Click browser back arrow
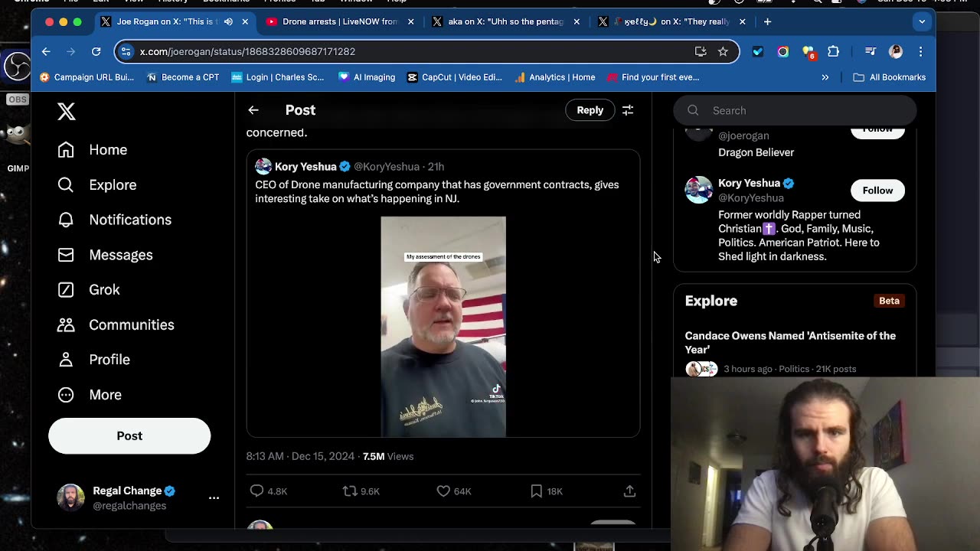980x551 pixels. pos(46,51)
